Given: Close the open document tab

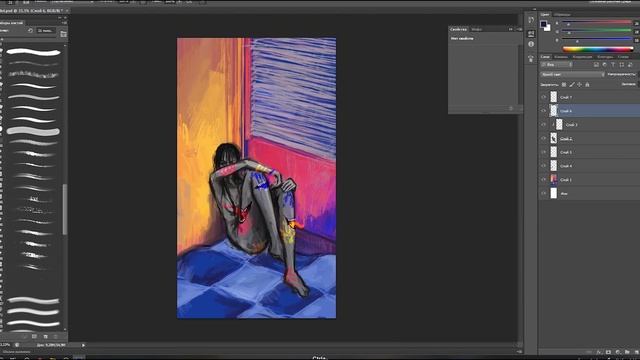Looking at the screenshot, I should tap(67, 11).
